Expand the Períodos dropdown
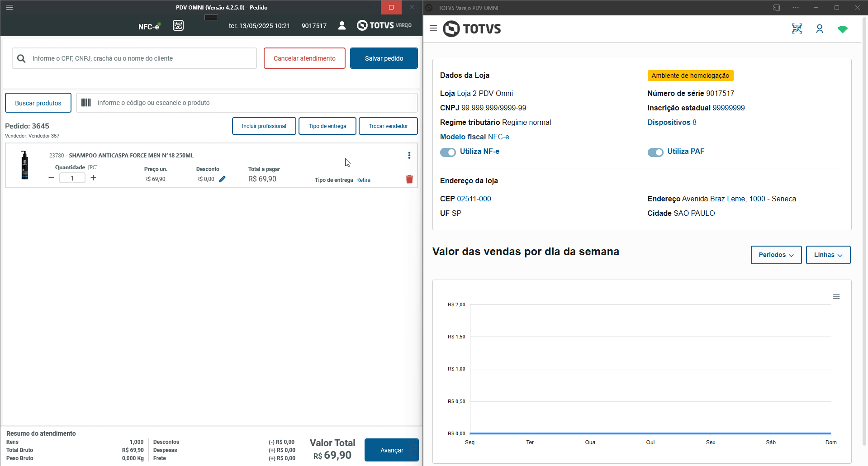Screen dimensions: 868x466 pos(776,255)
